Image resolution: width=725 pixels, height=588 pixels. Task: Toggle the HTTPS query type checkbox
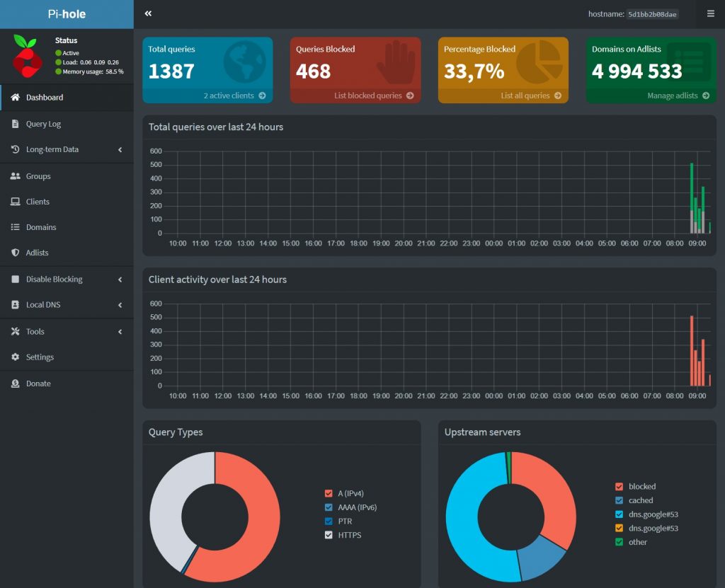pos(329,535)
